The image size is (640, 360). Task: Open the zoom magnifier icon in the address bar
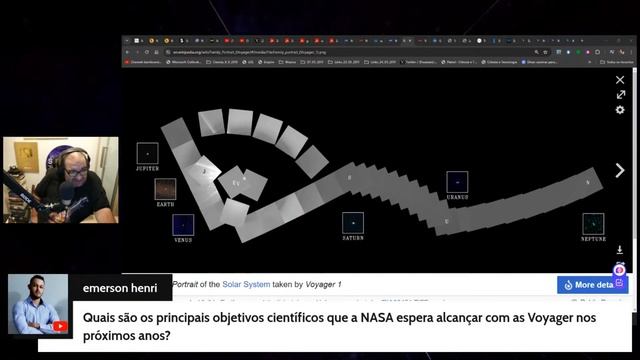click(x=536, y=52)
